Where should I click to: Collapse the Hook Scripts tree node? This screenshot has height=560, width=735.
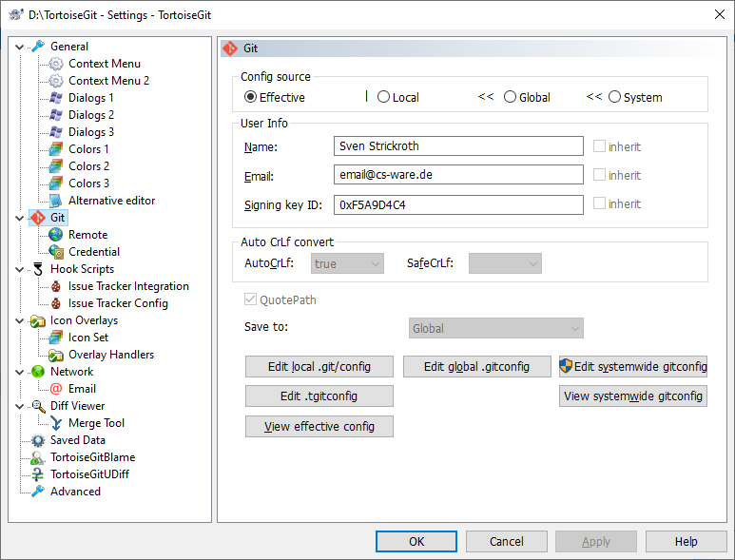click(x=20, y=269)
